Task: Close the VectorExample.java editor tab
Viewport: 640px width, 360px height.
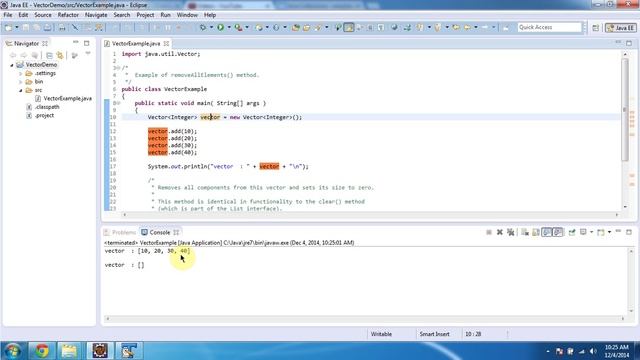Action: 167,43
